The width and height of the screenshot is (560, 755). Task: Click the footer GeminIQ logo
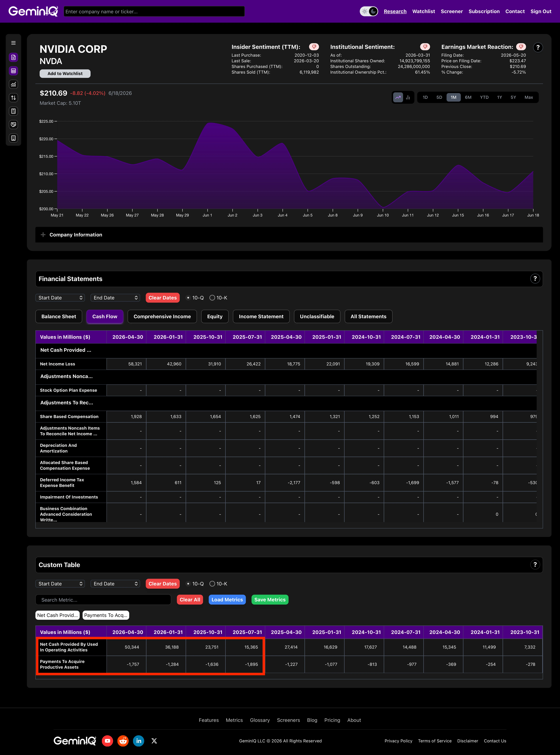pyautogui.click(x=75, y=741)
